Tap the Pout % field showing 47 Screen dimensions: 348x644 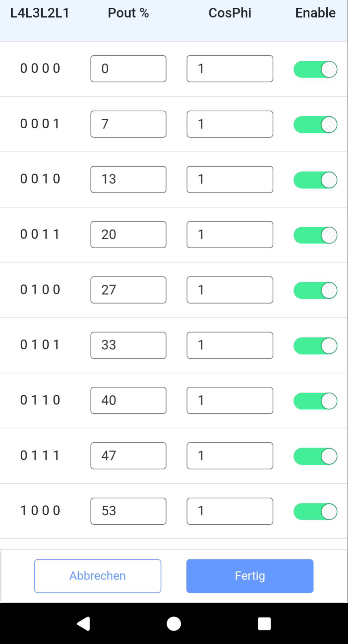tap(128, 456)
